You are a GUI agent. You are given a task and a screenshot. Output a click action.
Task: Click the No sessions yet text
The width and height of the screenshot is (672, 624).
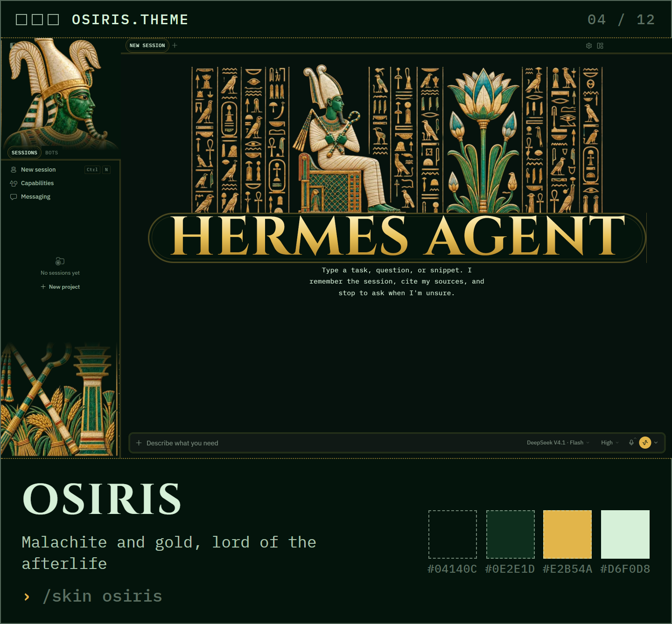pos(60,273)
